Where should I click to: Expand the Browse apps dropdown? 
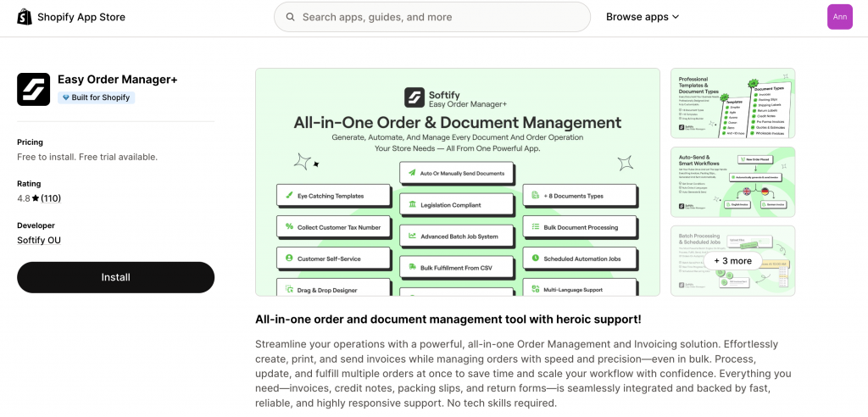(x=643, y=17)
